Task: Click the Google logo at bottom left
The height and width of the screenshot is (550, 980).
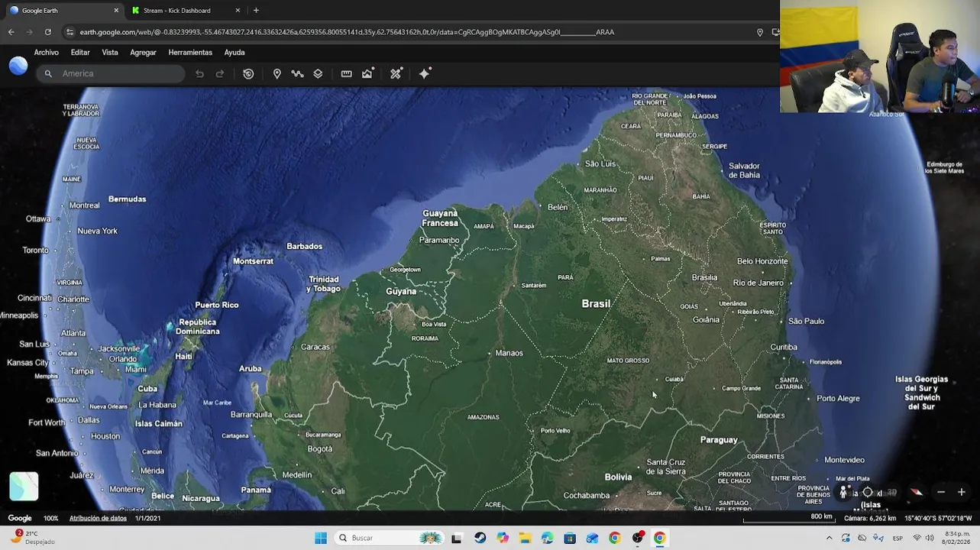Action: click(20, 519)
